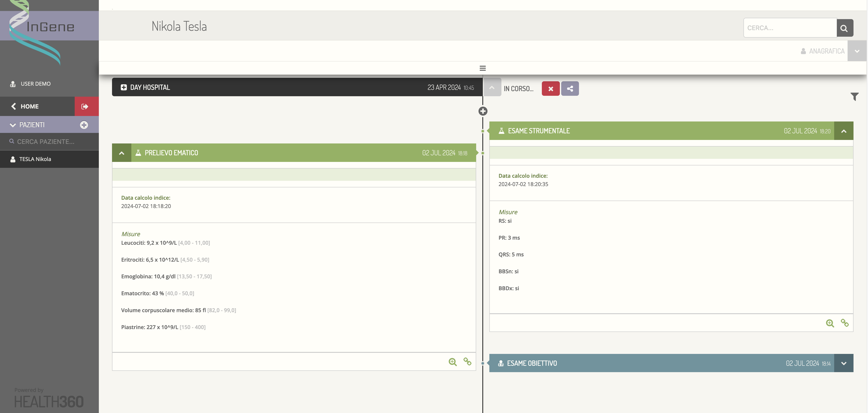Collapse the Day Hospital episode
Image resolution: width=868 pixels, height=413 pixels.
click(x=492, y=87)
